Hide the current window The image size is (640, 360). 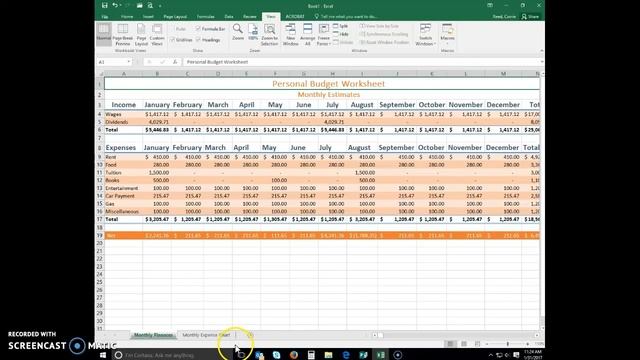point(341,34)
